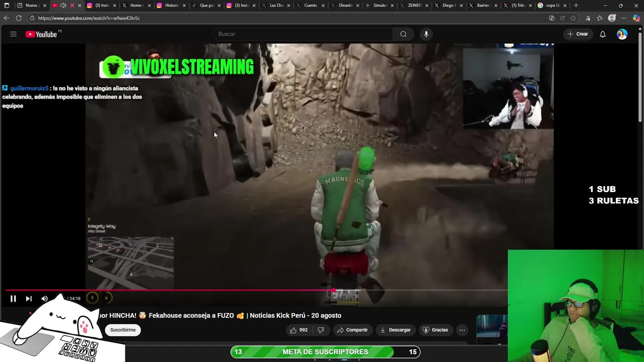
Task: Open the browser profile icon
Action: 612,18
